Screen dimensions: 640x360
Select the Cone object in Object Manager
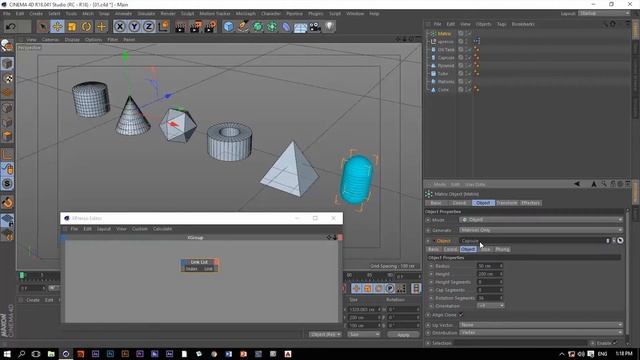tap(443, 89)
